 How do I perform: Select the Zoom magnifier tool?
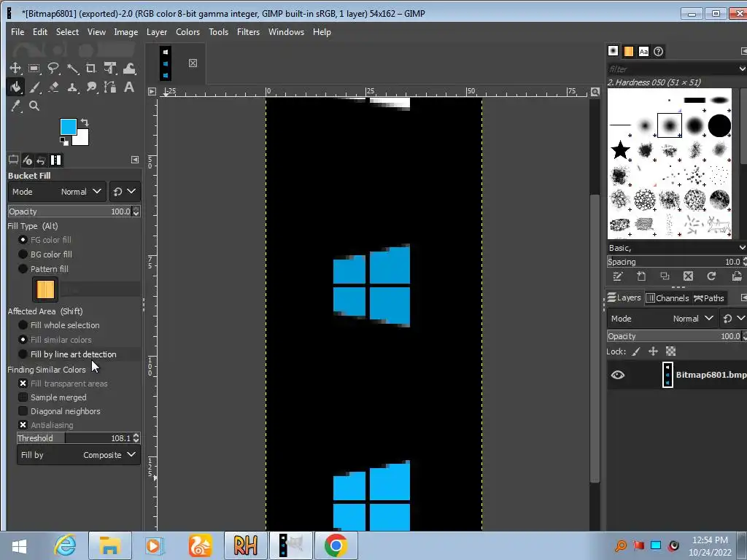point(34,106)
